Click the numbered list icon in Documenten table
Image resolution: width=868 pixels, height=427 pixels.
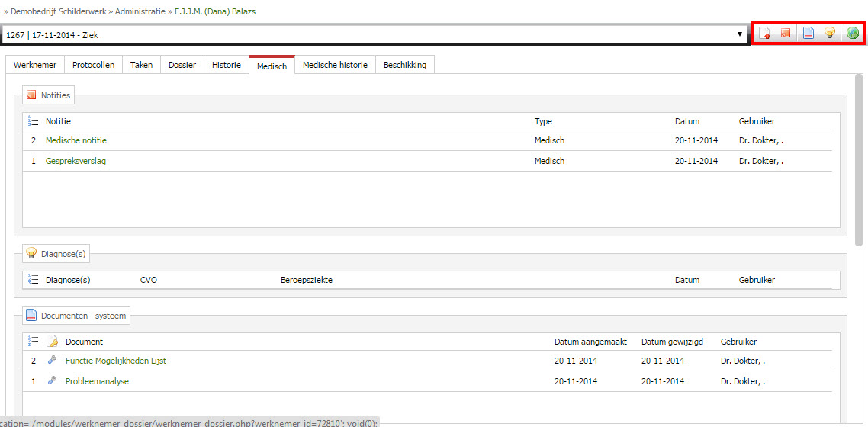coord(34,342)
